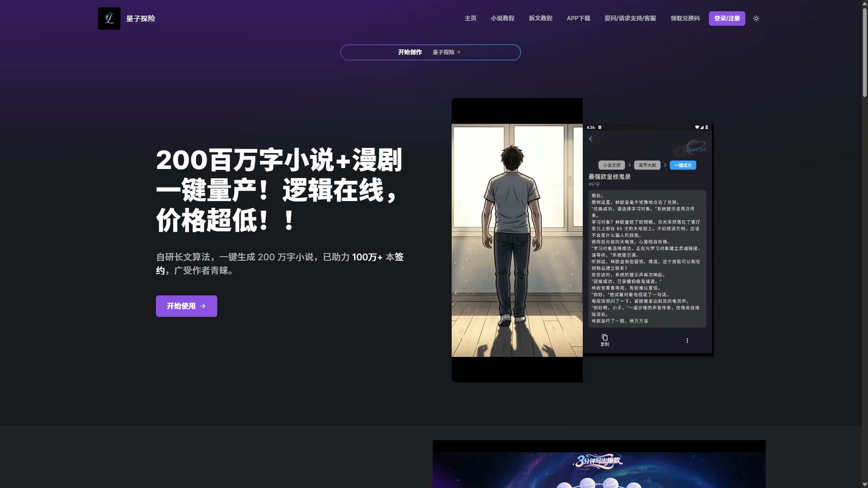This screenshot has width=868, height=488.
Task: Click the back chevron in phone preview
Action: [x=590, y=139]
